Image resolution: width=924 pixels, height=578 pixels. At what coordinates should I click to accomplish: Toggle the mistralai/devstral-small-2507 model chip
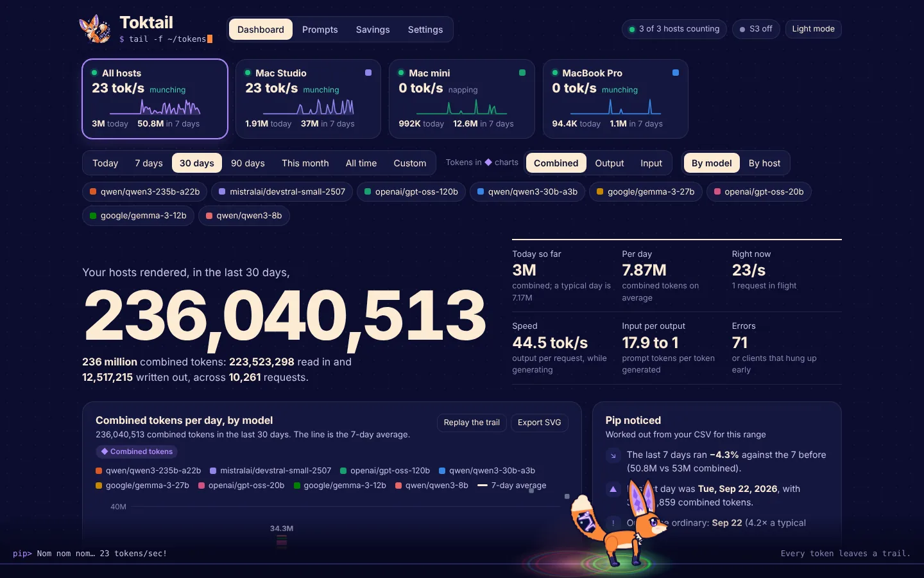(282, 191)
